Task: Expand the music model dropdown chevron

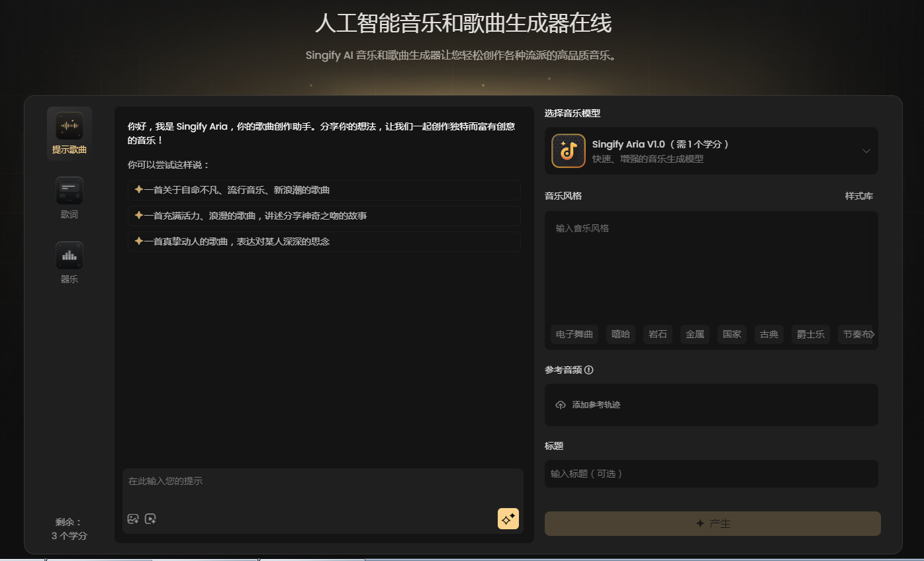Action: tap(866, 151)
